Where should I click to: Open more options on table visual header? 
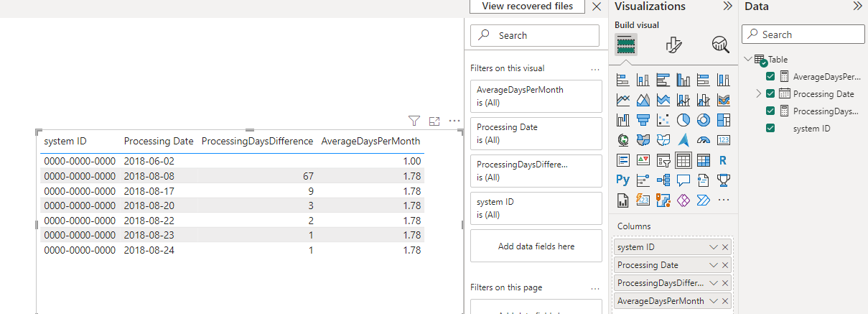(x=454, y=121)
